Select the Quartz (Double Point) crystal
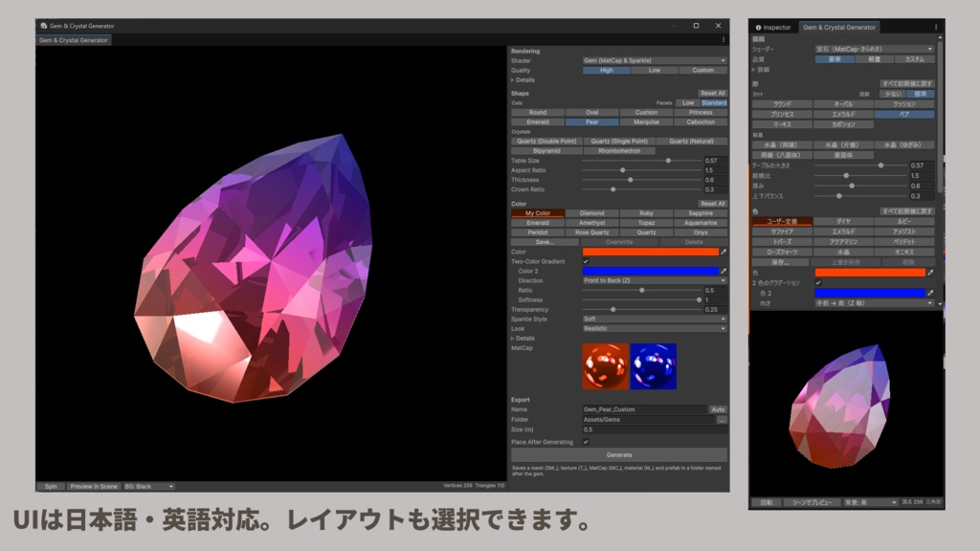The width and height of the screenshot is (980, 551). pyautogui.click(x=546, y=142)
